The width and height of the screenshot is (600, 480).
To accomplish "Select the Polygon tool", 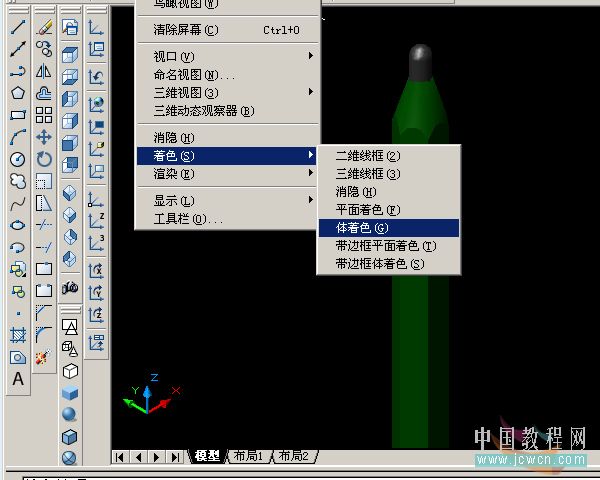I will [18, 93].
